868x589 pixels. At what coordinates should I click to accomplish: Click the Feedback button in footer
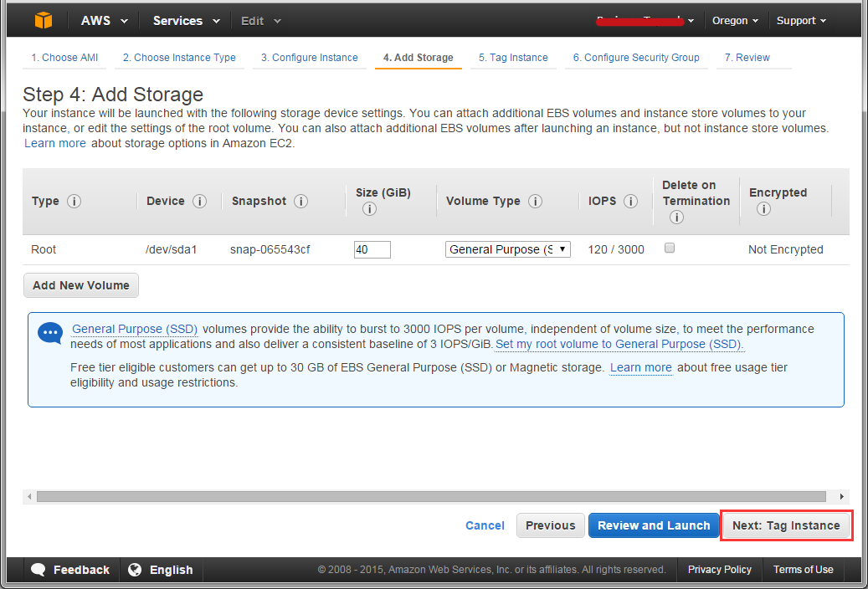[71, 570]
